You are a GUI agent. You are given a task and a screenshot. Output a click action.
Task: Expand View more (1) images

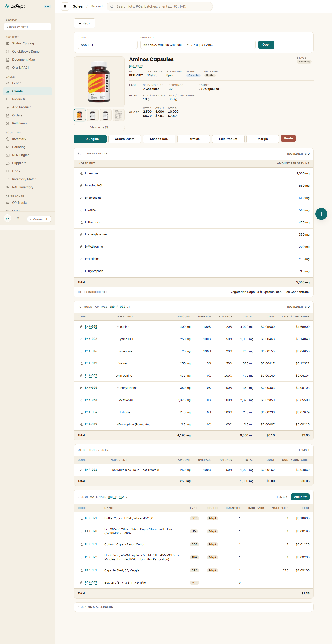99,127
